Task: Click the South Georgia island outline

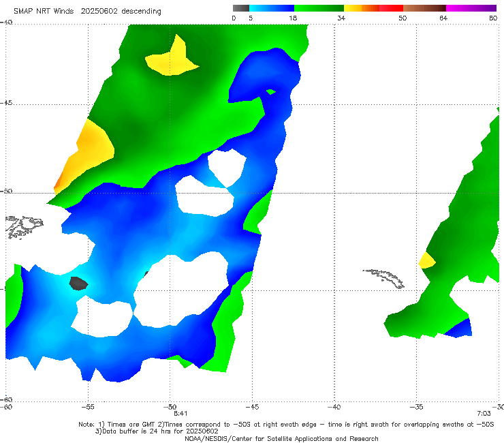Action: point(383,279)
